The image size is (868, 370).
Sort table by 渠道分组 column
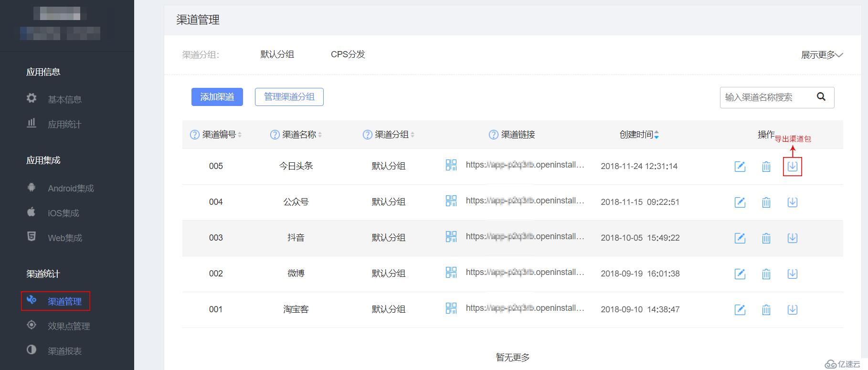[413, 135]
